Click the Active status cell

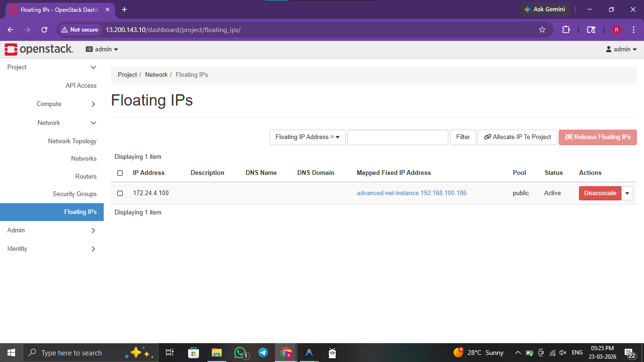click(553, 193)
